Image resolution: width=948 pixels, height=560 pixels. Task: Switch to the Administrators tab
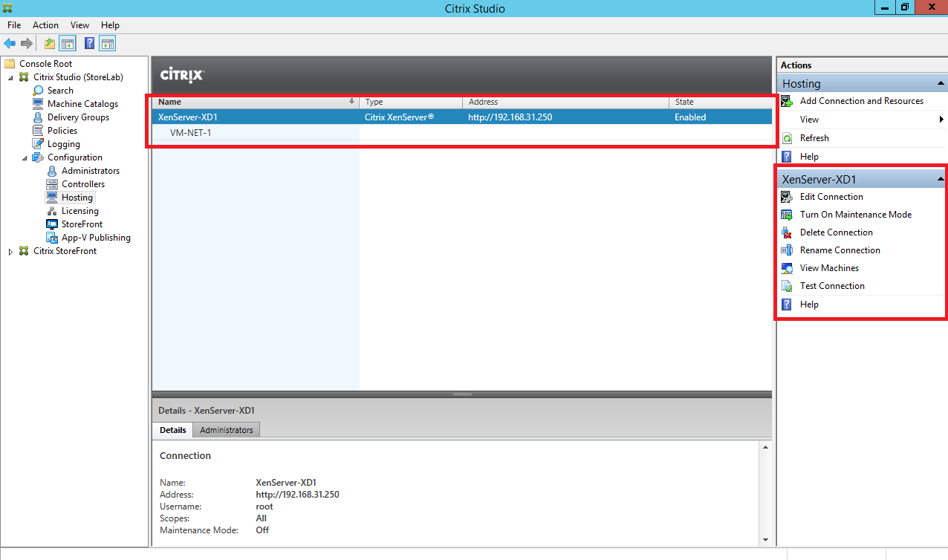(227, 430)
